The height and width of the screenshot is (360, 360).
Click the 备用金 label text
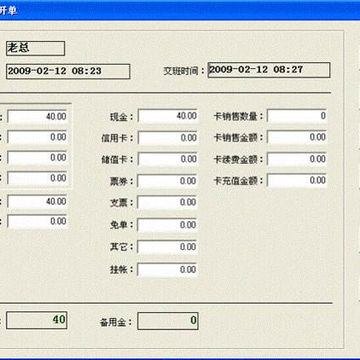tap(116, 322)
